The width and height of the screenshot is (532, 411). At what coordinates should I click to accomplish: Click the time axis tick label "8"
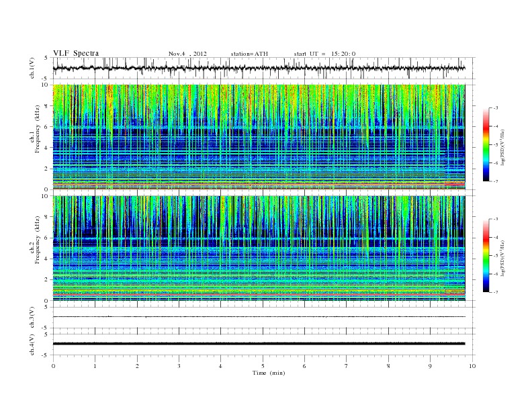388,366
